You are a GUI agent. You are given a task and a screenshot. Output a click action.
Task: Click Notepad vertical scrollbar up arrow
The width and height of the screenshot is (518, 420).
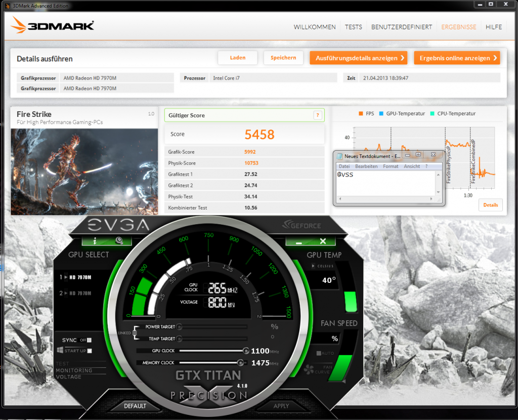click(x=439, y=175)
